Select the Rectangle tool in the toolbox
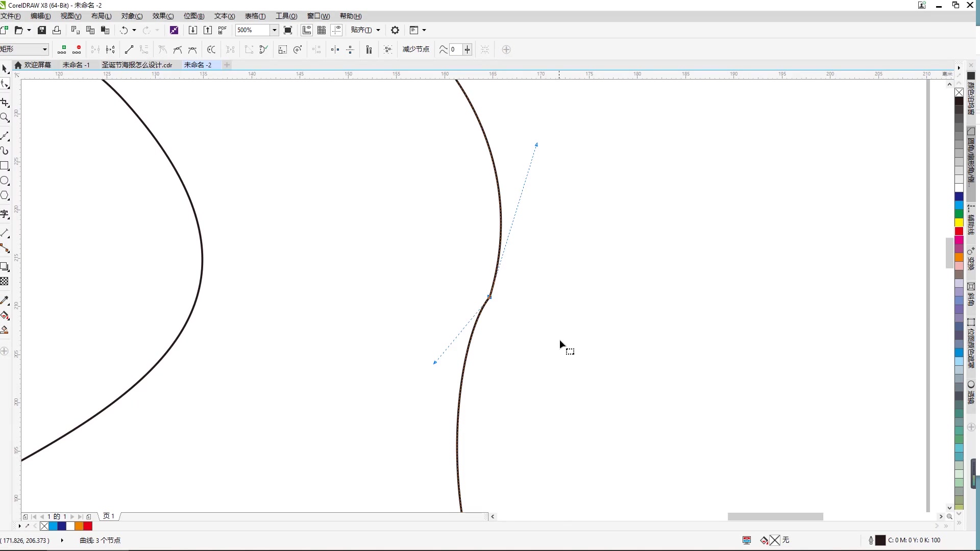 (5, 166)
